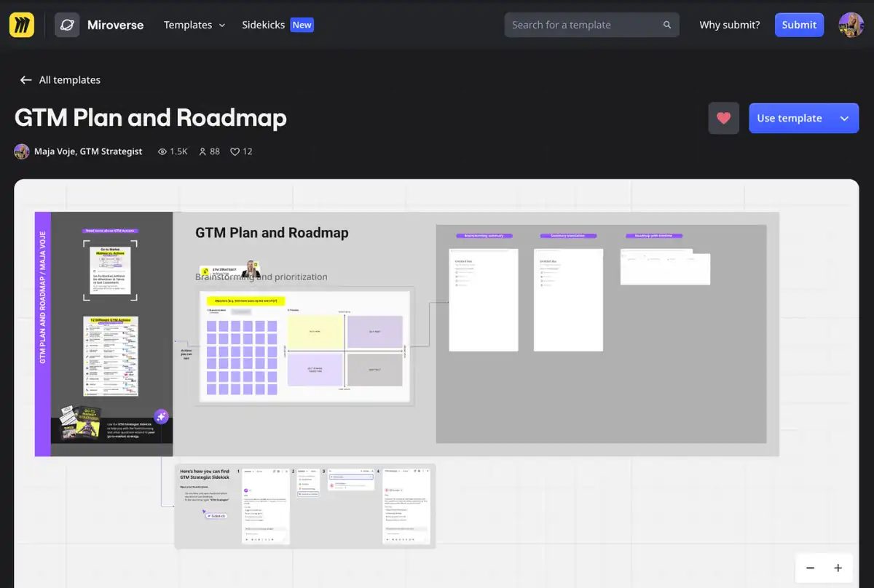Open the user profile avatar
This screenshot has width=874, height=588.
(x=851, y=25)
